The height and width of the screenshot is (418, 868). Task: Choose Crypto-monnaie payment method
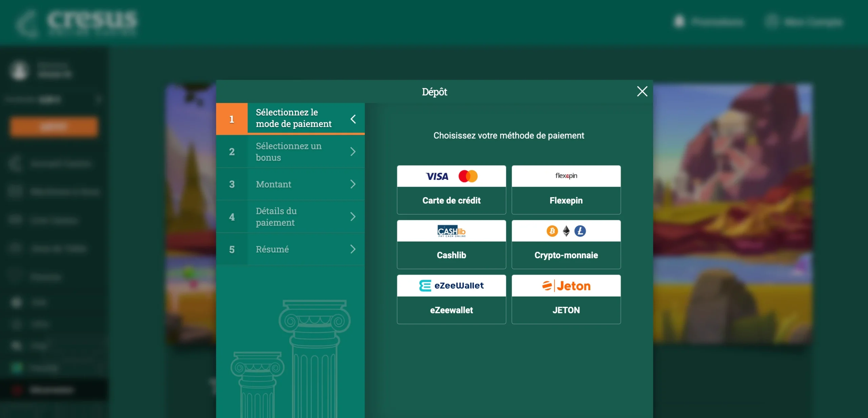pyautogui.click(x=566, y=255)
